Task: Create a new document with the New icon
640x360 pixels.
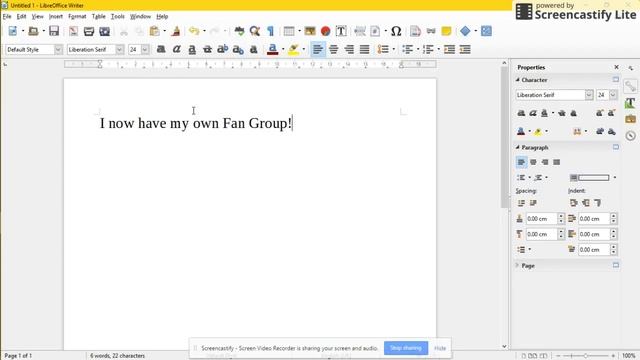Action: [x=13, y=31]
